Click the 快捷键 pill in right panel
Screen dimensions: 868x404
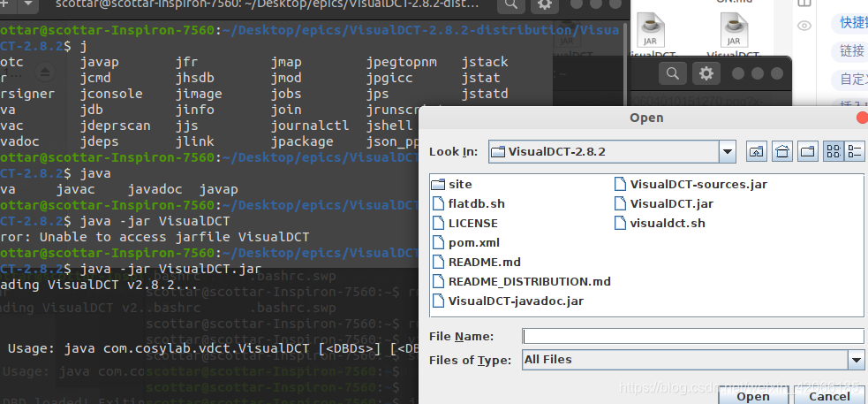pos(849,22)
